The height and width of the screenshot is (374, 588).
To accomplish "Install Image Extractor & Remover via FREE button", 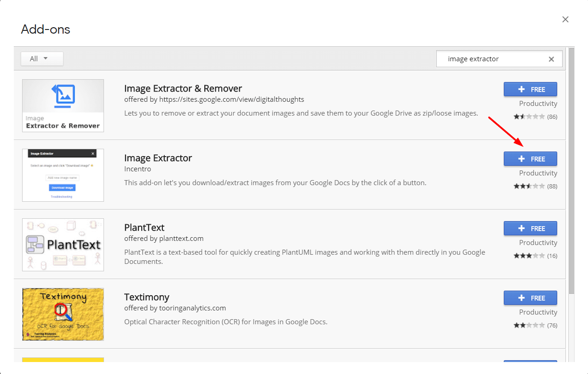I will coord(530,89).
